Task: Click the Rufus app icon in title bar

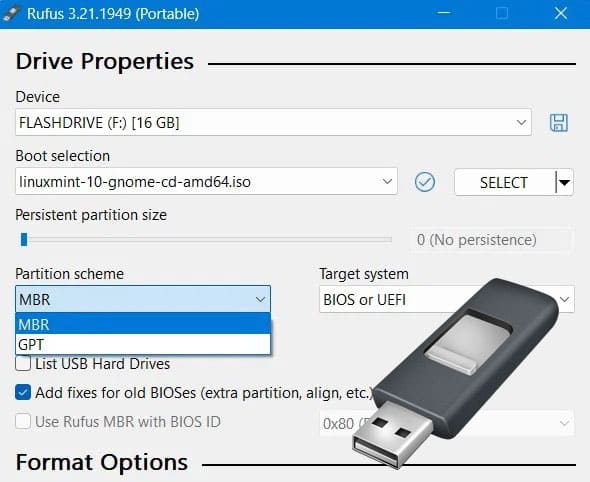Action: click(11, 14)
